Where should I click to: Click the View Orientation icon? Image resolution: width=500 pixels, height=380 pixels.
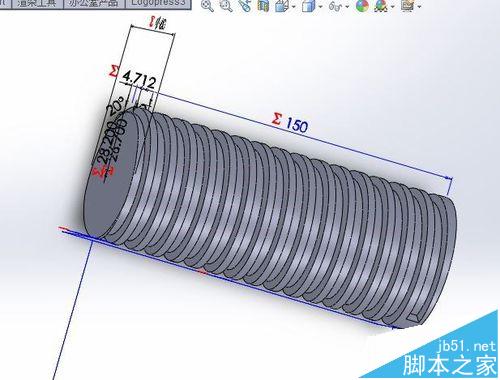(282, 6)
